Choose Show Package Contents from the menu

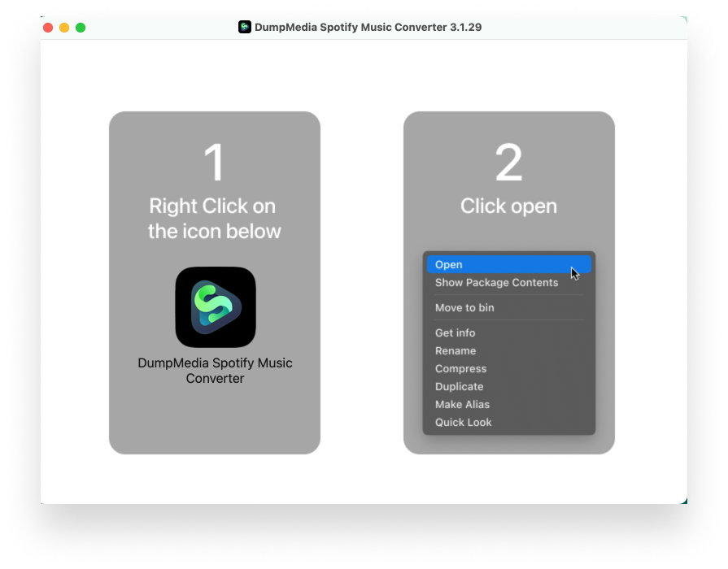[x=497, y=282]
